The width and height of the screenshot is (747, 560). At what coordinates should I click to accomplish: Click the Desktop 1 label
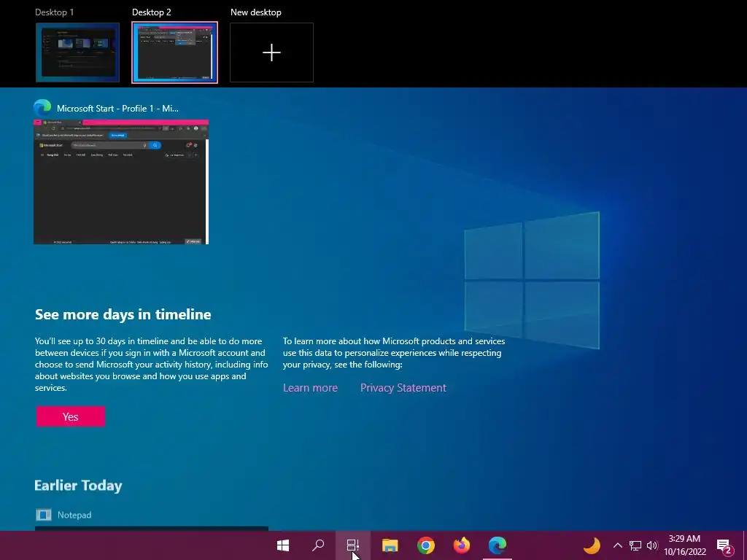[x=54, y=12]
